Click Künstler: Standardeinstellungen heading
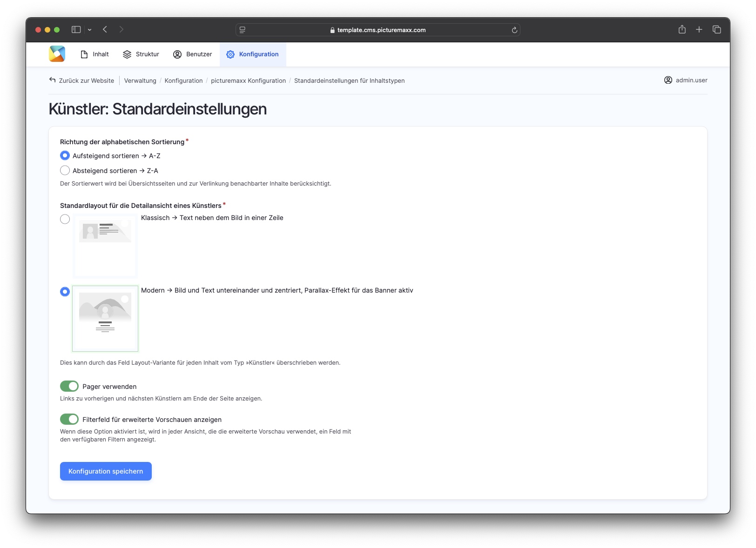The width and height of the screenshot is (756, 548). [x=158, y=109]
